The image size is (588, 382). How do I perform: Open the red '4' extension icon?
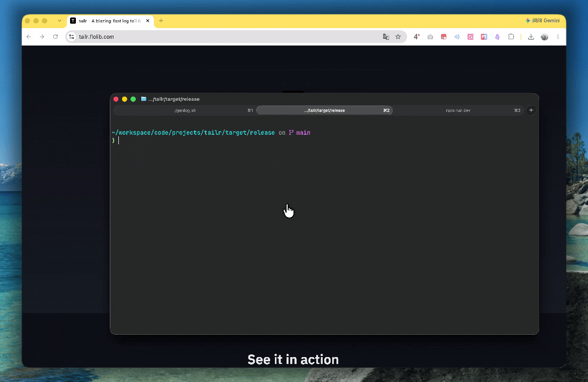(x=417, y=37)
